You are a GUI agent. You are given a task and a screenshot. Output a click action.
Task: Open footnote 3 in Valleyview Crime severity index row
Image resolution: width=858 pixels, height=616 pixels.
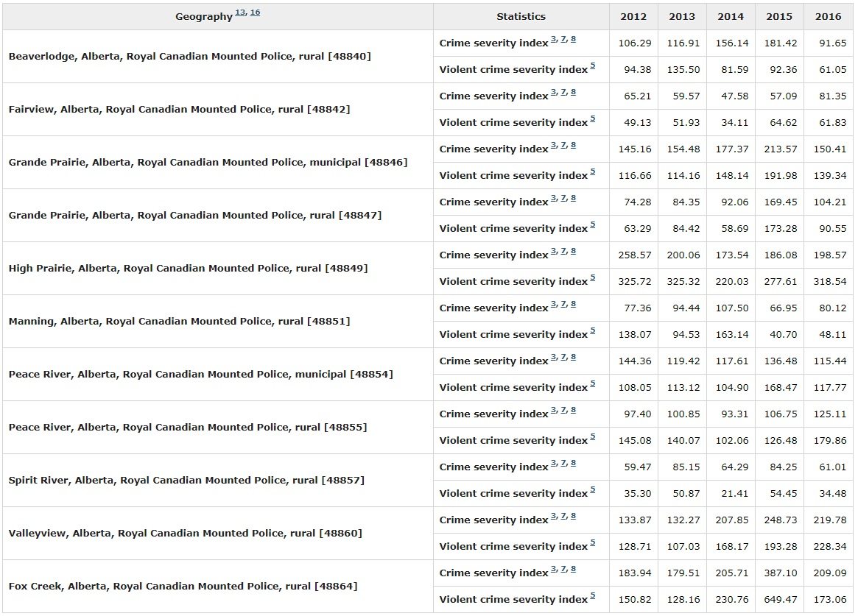point(553,515)
